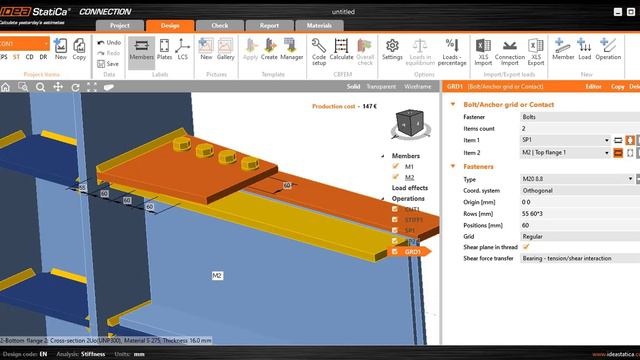
Task: Toggle SP1 operation checkbox
Action: [395, 230]
